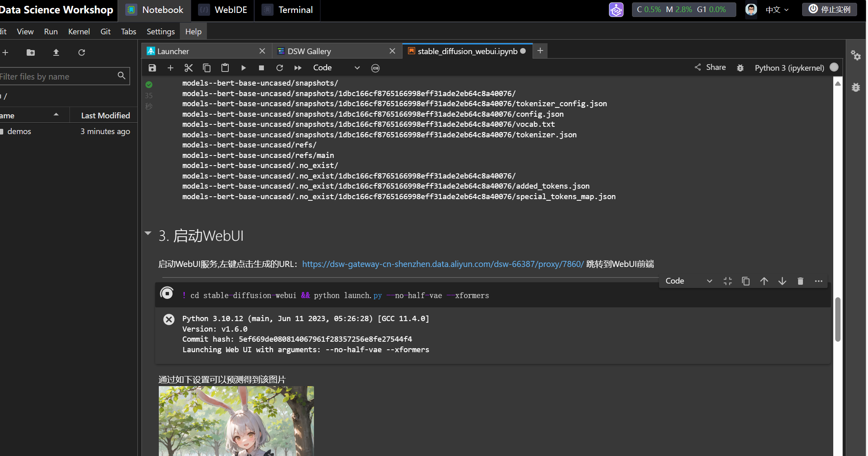Viewport: 868px width, 456px height.
Task: Open the Settings menu
Action: (160, 32)
